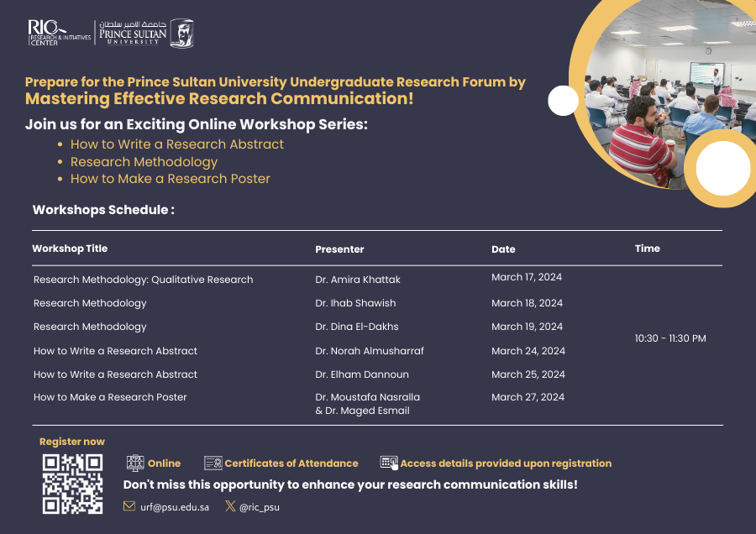Click the 'Online' label
The width and height of the screenshot is (756, 534).
(x=164, y=463)
